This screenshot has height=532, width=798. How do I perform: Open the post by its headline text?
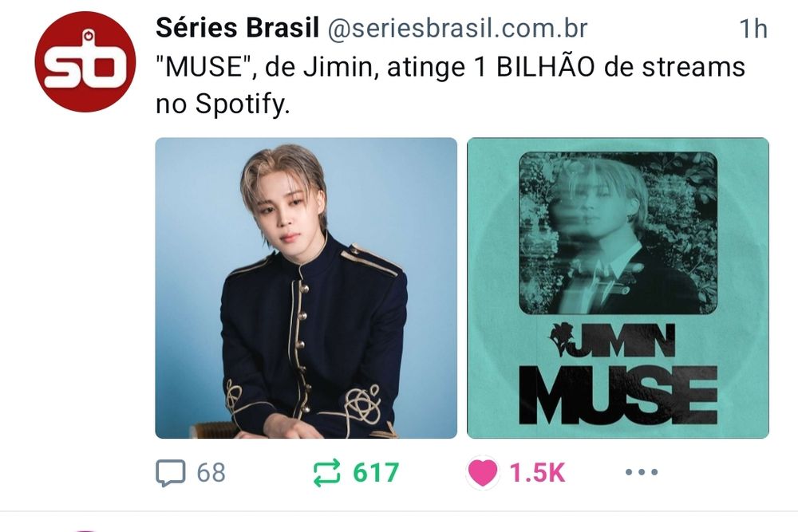click(450, 85)
